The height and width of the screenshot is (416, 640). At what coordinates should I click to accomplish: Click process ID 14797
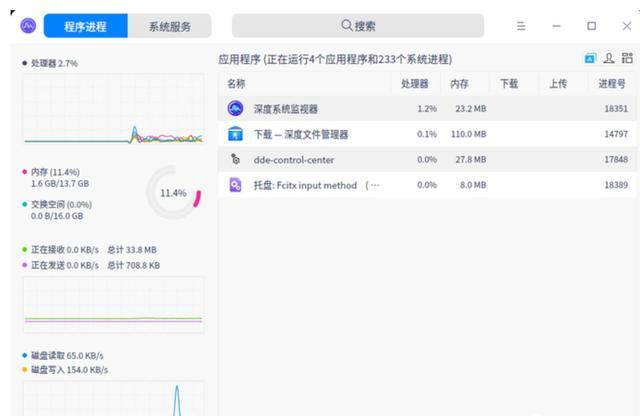coord(616,134)
